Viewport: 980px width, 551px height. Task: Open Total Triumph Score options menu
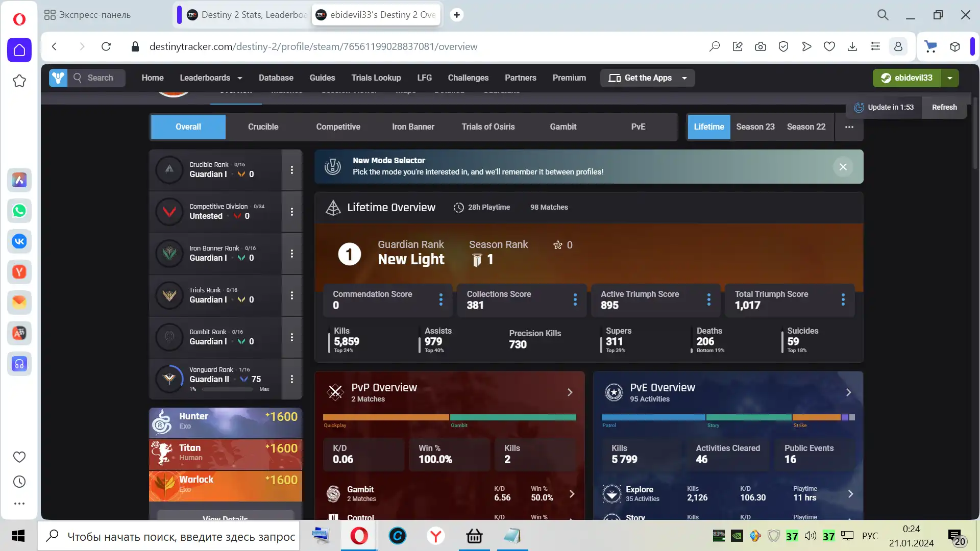pyautogui.click(x=843, y=299)
